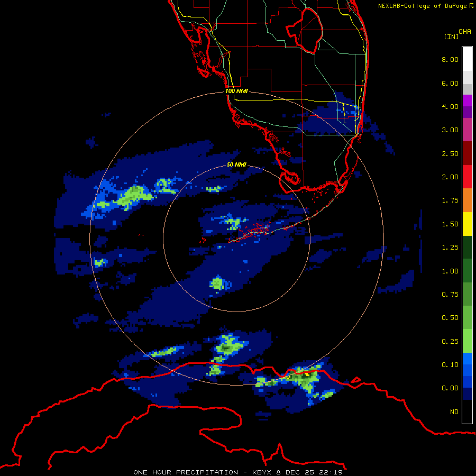
Task: Click the OHA product label above legend
Action: (x=465, y=32)
